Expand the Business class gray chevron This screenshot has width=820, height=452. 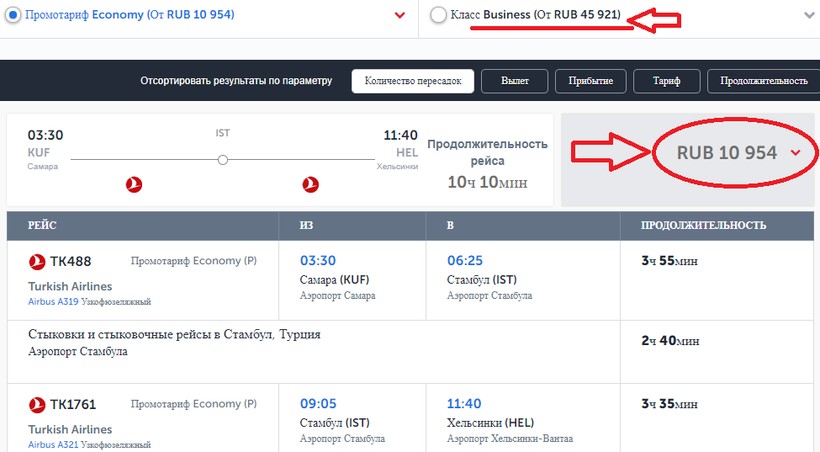coord(808,16)
